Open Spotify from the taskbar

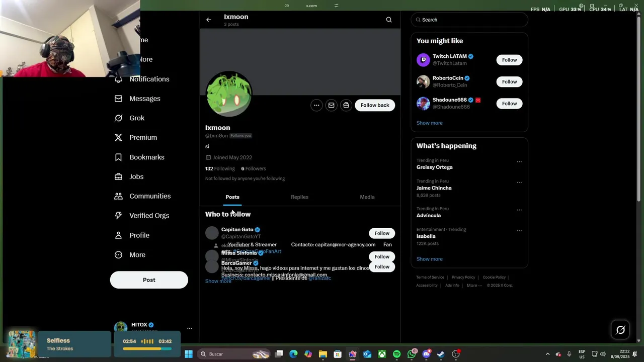click(x=397, y=354)
